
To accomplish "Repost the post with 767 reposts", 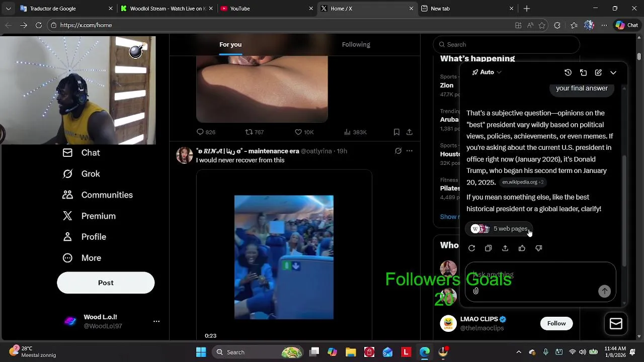I will (x=254, y=132).
